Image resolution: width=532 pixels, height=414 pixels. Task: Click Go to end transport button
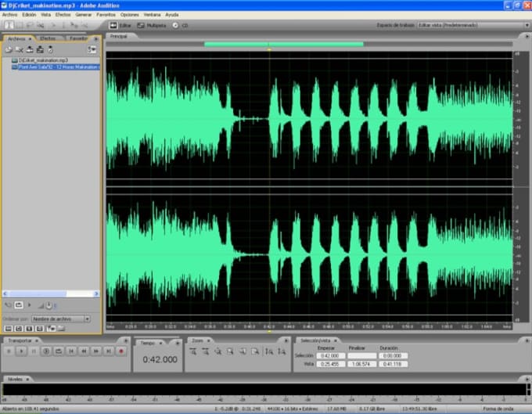click(109, 351)
